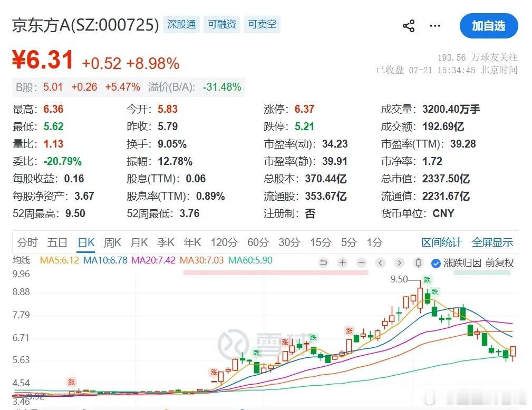Click the MA10:6.78 indicator label

click(105, 260)
